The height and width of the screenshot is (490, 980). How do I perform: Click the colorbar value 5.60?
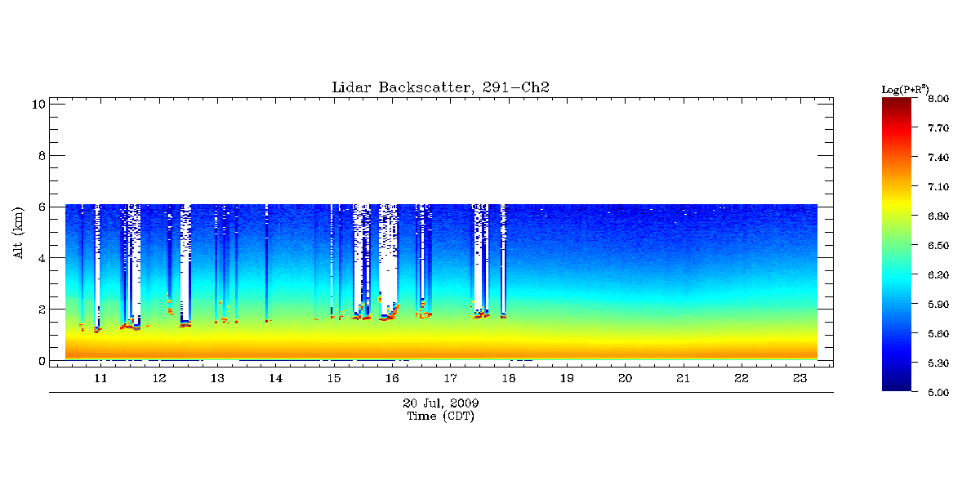coord(938,334)
